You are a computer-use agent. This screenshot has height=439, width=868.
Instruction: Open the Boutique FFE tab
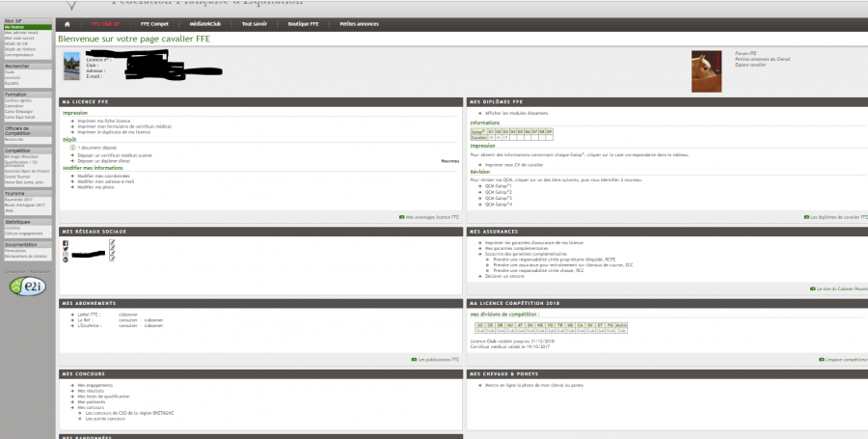tap(304, 24)
